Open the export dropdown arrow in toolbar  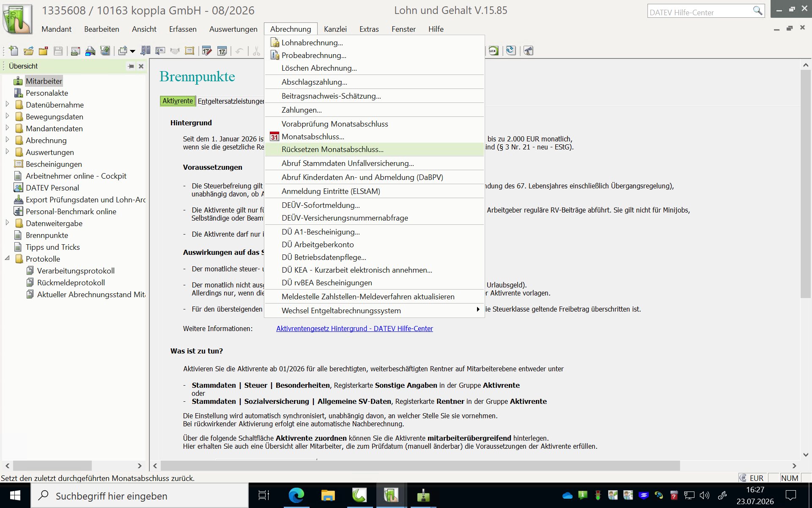(132, 52)
